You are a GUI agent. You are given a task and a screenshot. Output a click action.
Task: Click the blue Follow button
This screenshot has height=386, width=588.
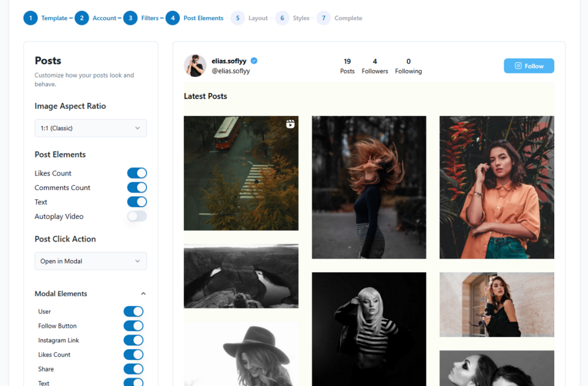pos(529,65)
